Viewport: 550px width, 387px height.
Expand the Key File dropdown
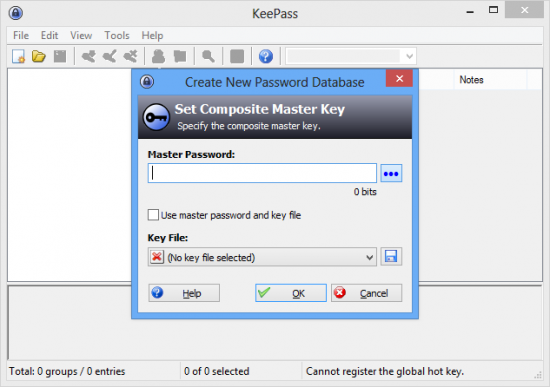(262, 257)
